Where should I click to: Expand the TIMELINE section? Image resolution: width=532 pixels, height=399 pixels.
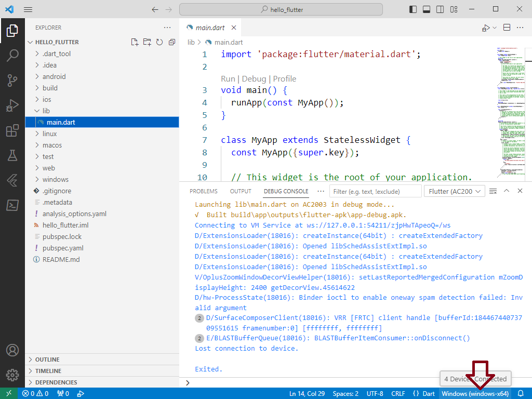pos(102,371)
